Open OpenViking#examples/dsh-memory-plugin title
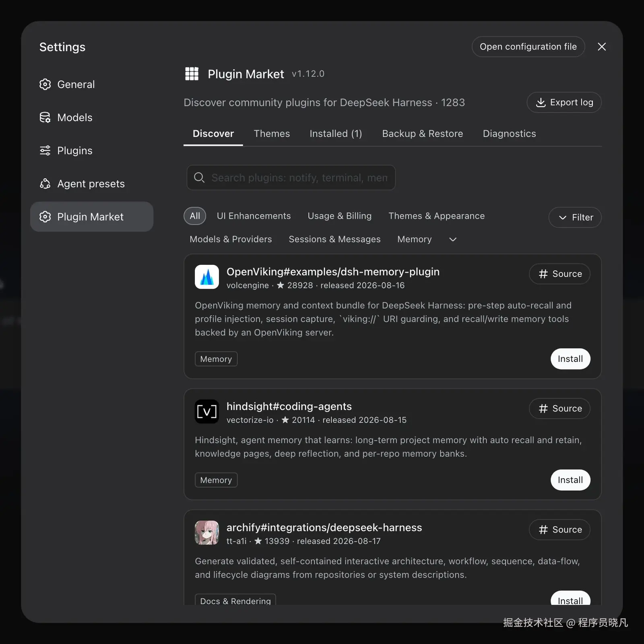 pos(333,272)
